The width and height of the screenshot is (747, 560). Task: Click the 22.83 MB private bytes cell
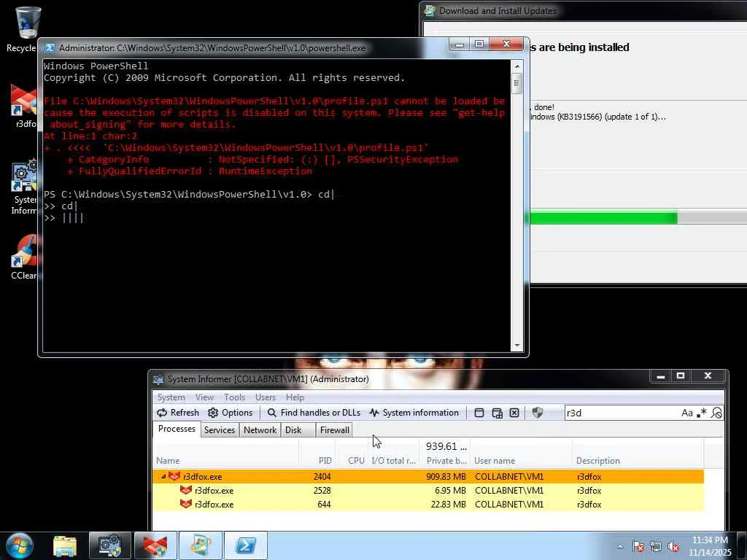(x=449, y=505)
